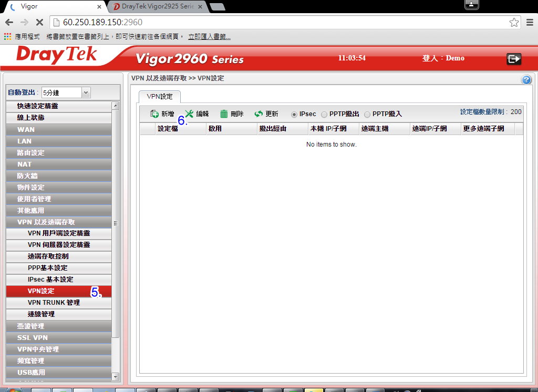This screenshot has height=392, width=538.
Task: Collapse the VPN 以及遠端存取 section
Action: click(59, 222)
